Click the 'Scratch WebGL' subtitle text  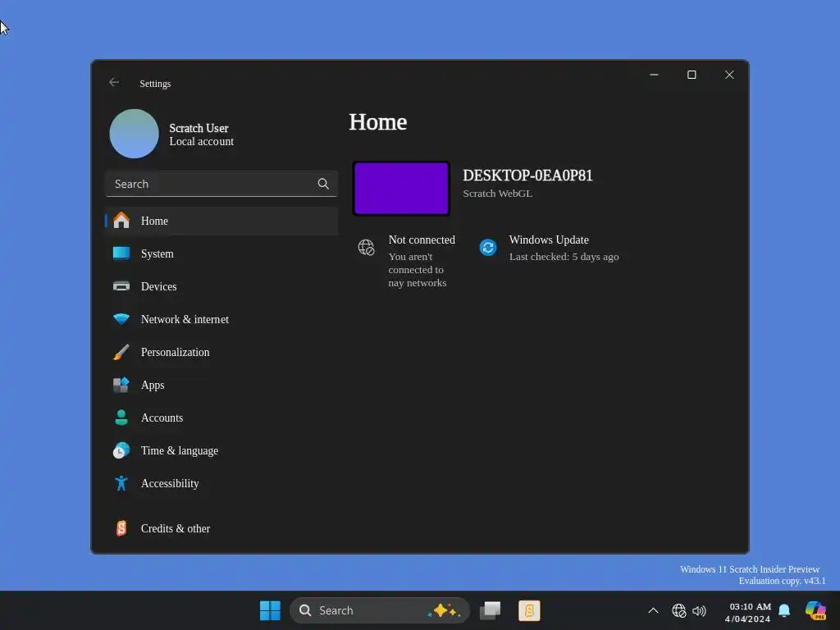tap(497, 194)
